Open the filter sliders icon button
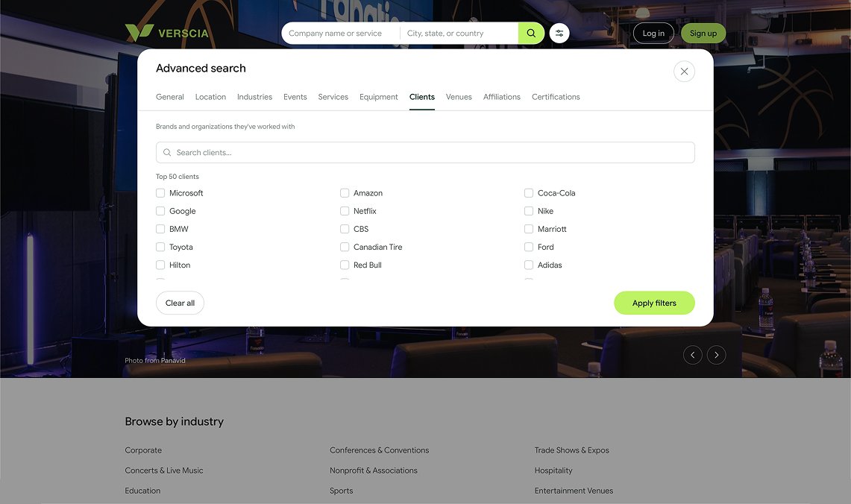Image resolution: width=851 pixels, height=504 pixels. [x=559, y=33]
